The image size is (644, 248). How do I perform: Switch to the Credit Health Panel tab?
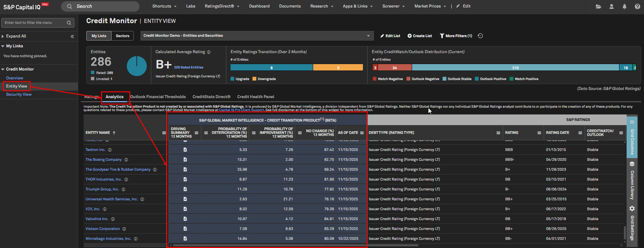click(255, 97)
